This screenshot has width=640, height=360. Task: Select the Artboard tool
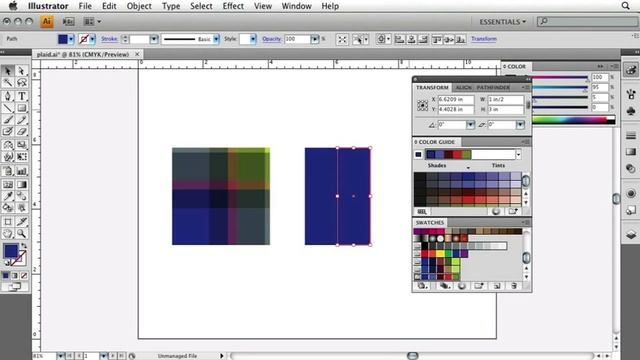tap(8, 222)
